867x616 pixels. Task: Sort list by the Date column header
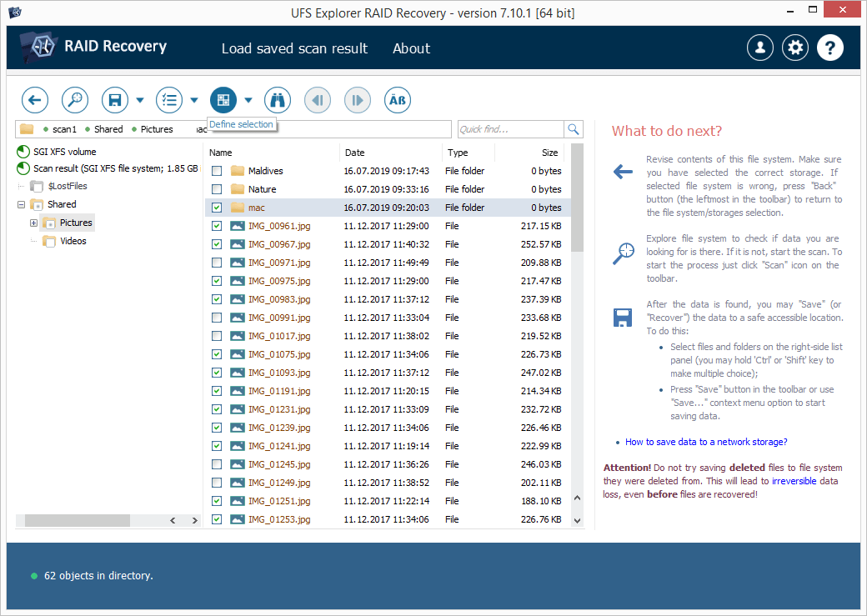coord(390,153)
